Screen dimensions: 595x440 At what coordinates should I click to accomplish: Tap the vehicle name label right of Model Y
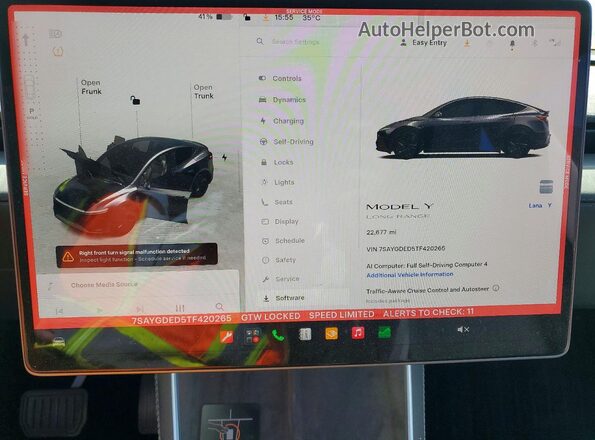[x=540, y=205]
